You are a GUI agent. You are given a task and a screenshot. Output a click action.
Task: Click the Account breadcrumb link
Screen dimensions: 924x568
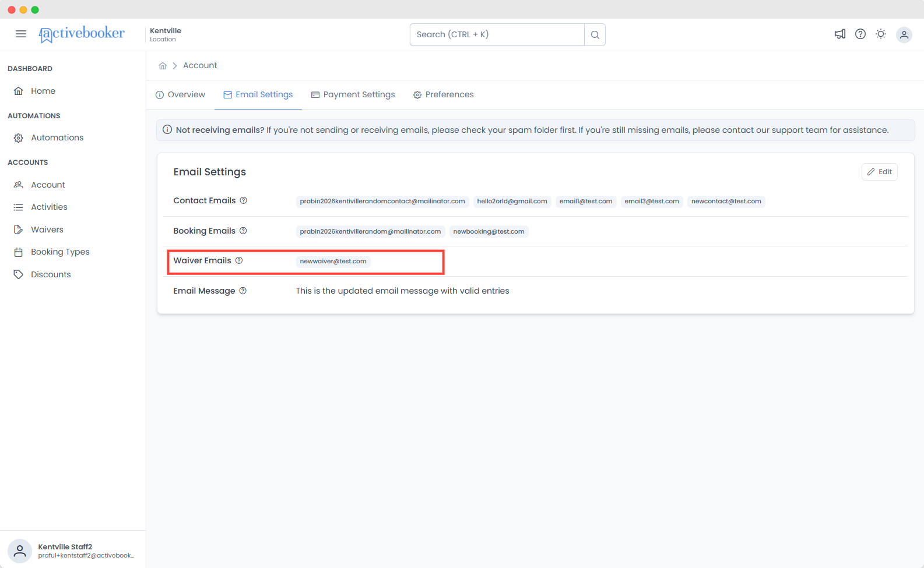tap(200, 66)
